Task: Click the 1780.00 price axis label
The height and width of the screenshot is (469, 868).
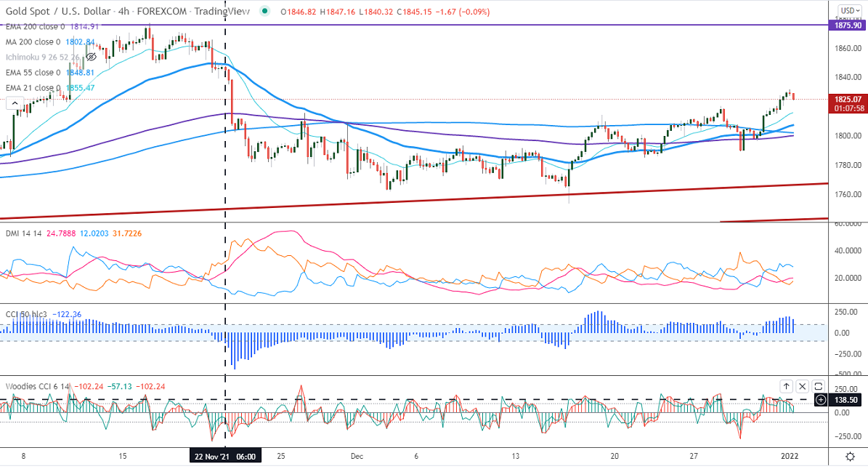Action: [x=848, y=165]
